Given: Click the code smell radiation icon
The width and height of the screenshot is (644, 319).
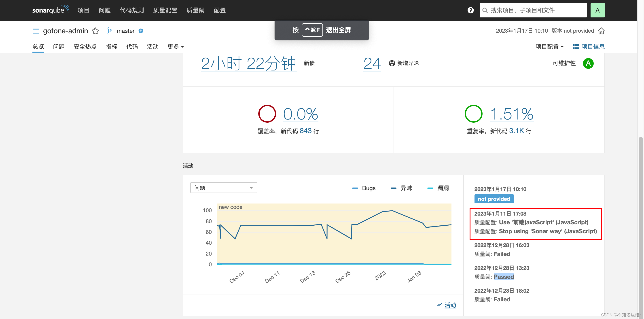Looking at the screenshot, I should tap(392, 63).
